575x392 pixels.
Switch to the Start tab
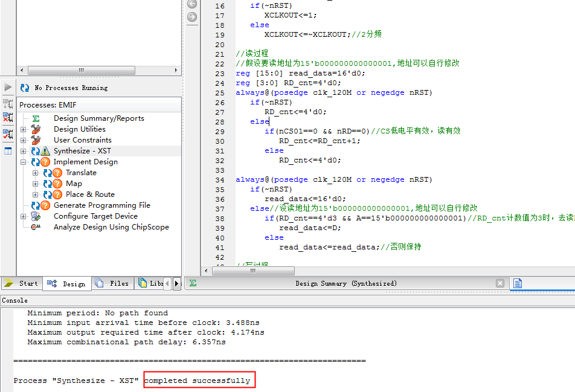click(21, 283)
